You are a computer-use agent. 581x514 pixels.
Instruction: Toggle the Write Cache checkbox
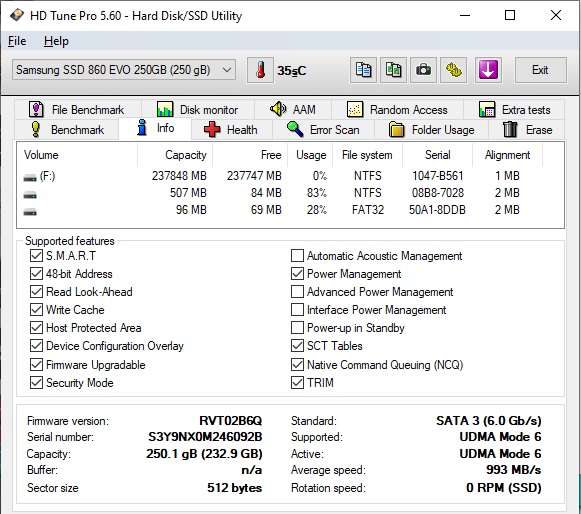(x=36, y=310)
